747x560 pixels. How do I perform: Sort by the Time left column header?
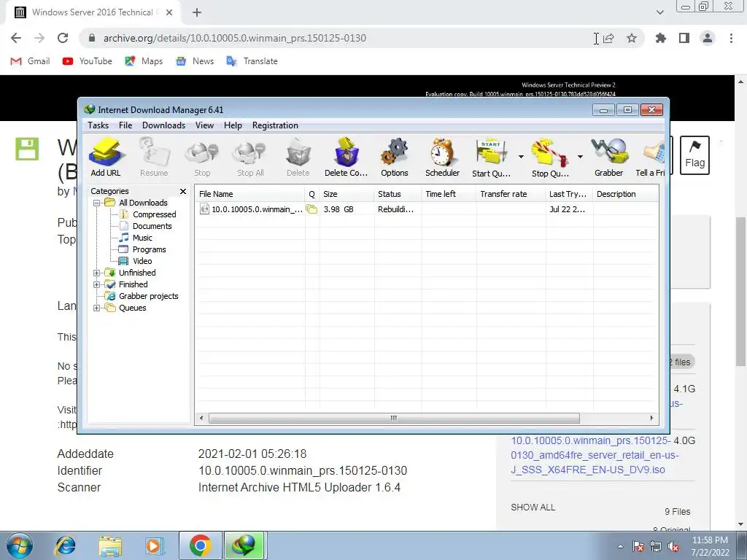(x=449, y=194)
